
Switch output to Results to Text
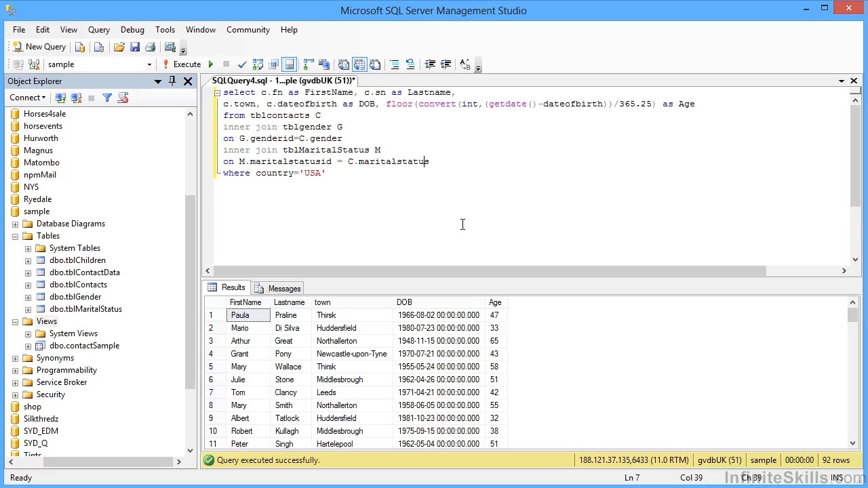344,64
